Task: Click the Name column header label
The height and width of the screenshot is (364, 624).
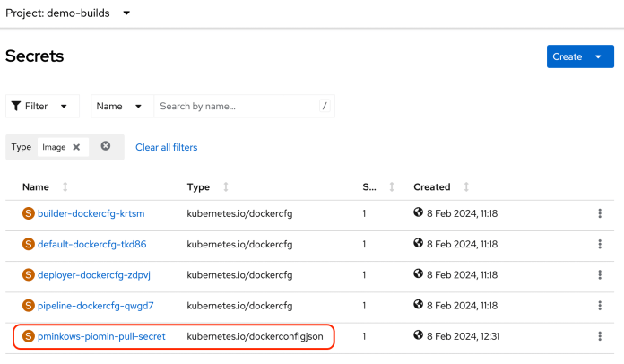Action: coord(36,187)
